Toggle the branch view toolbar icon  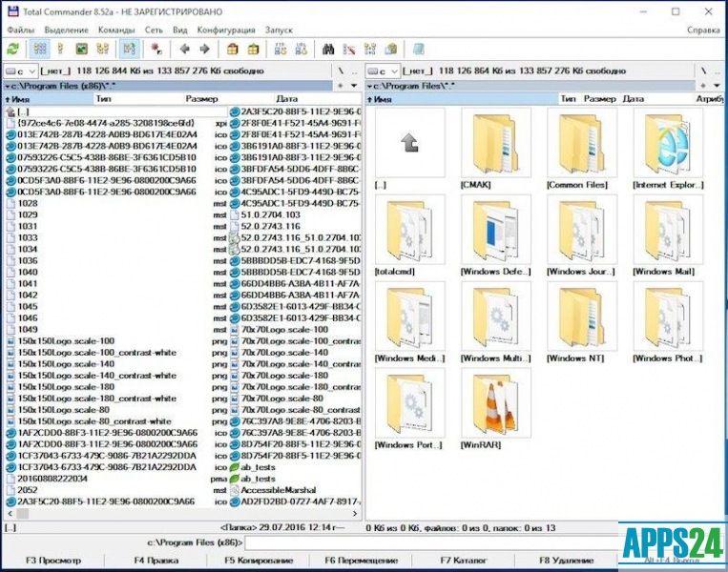(x=130, y=50)
